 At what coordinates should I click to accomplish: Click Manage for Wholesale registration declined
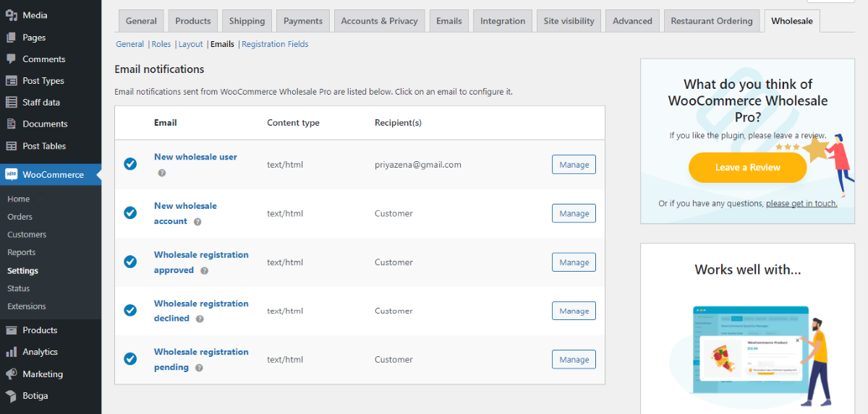pos(574,311)
